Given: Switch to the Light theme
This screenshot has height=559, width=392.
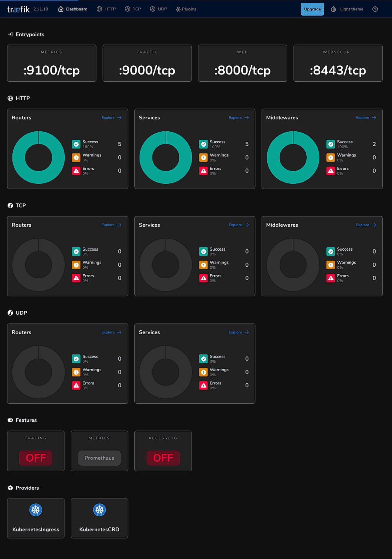Looking at the screenshot, I should 347,9.
